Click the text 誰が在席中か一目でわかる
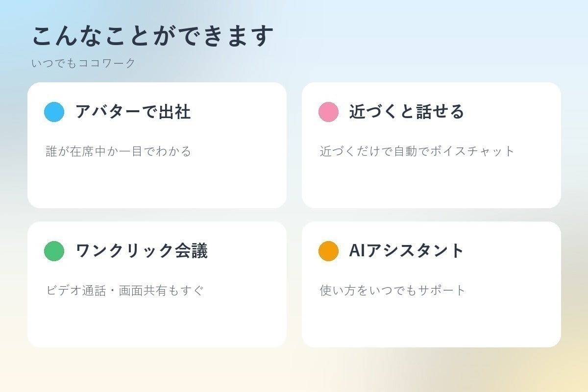 [119, 151]
